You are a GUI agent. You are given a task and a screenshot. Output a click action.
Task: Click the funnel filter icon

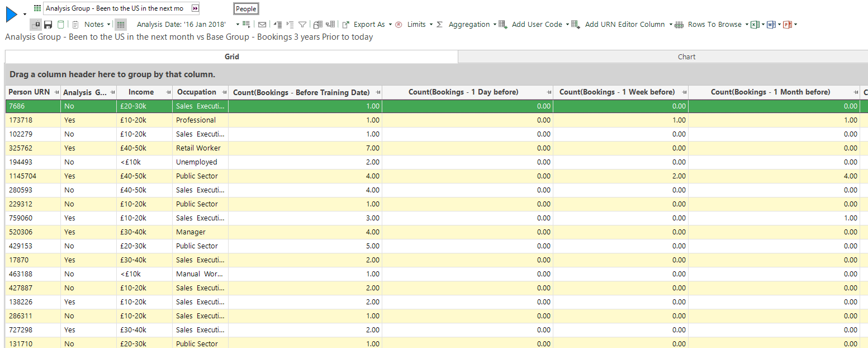[x=302, y=25]
